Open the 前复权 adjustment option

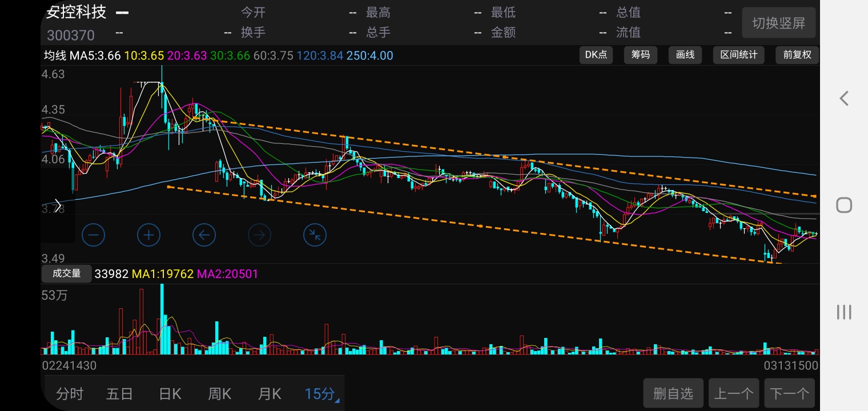point(797,55)
